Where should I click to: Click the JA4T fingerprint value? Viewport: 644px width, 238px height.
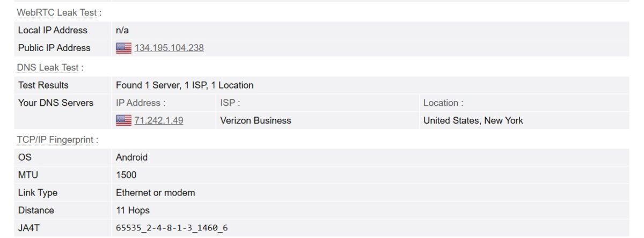[x=172, y=228]
